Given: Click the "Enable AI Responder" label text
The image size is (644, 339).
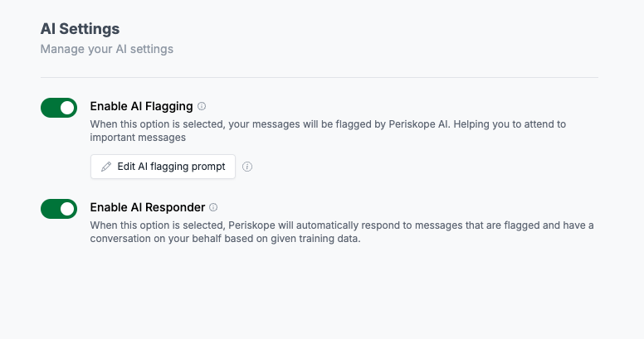Looking at the screenshot, I should [x=148, y=207].
